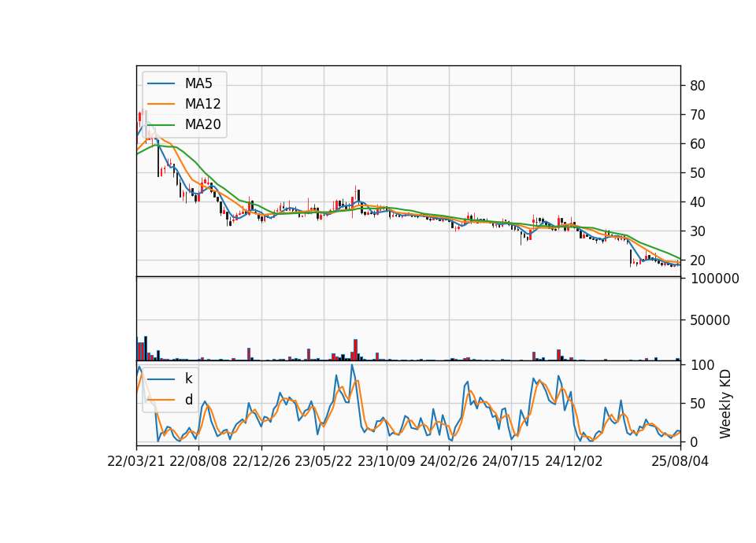This screenshot has width=756, height=543.
Task: Click the blue MA5 legend line sample
Action: pos(161,83)
